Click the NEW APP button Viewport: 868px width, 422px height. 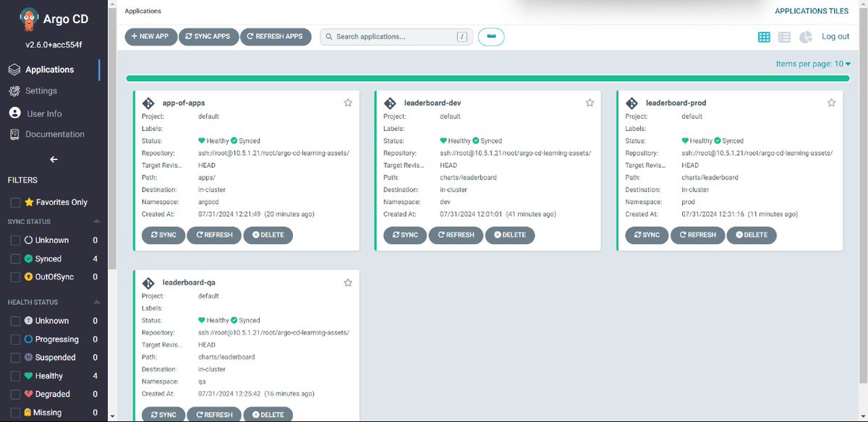150,36
